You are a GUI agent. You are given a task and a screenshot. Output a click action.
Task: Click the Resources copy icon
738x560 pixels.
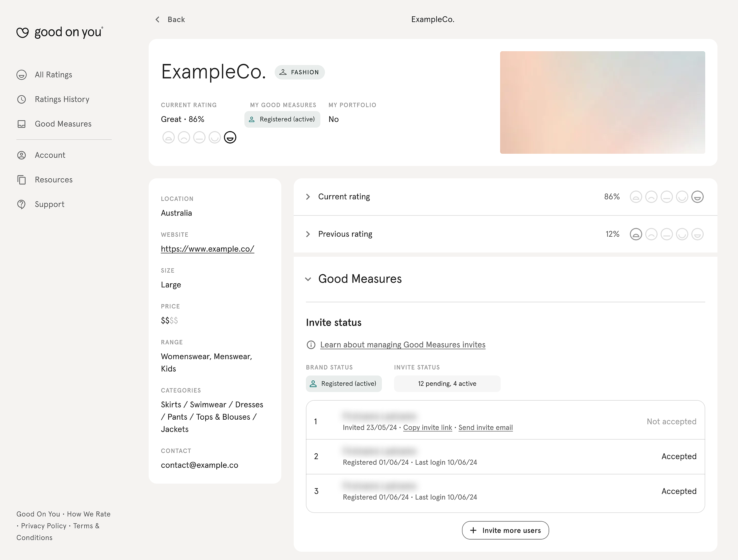tap(22, 180)
